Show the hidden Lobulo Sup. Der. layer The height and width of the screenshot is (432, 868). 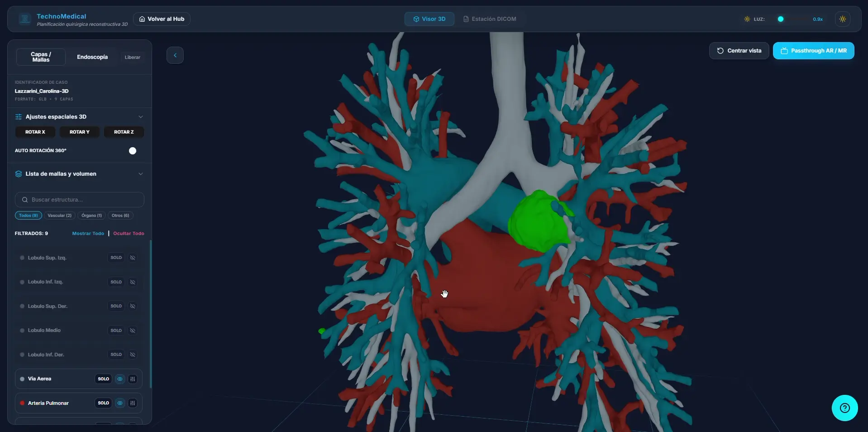tap(133, 306)
